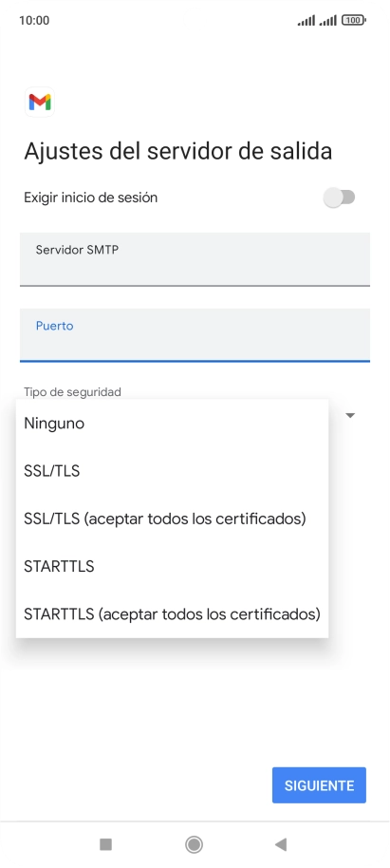Tap the Gmail logo icon

[x=40, y=102]
